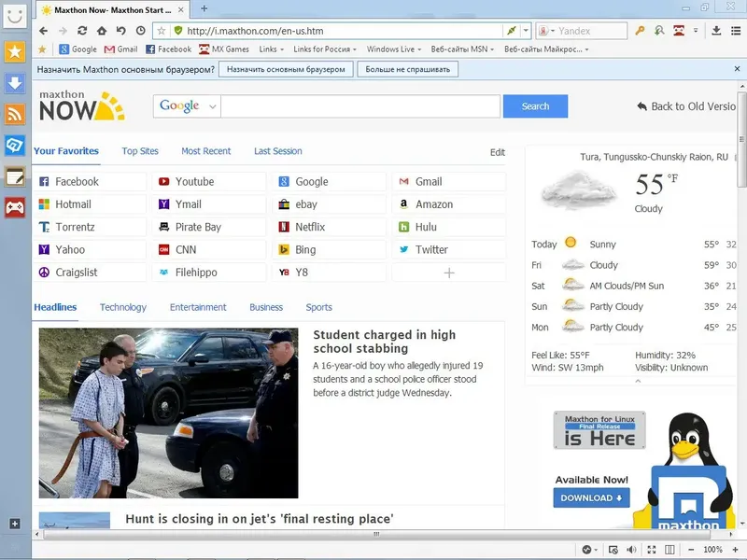Expand the address bar dropdown arrow
The width and height of the screenshot is (747, 560).
pos(526,31)
